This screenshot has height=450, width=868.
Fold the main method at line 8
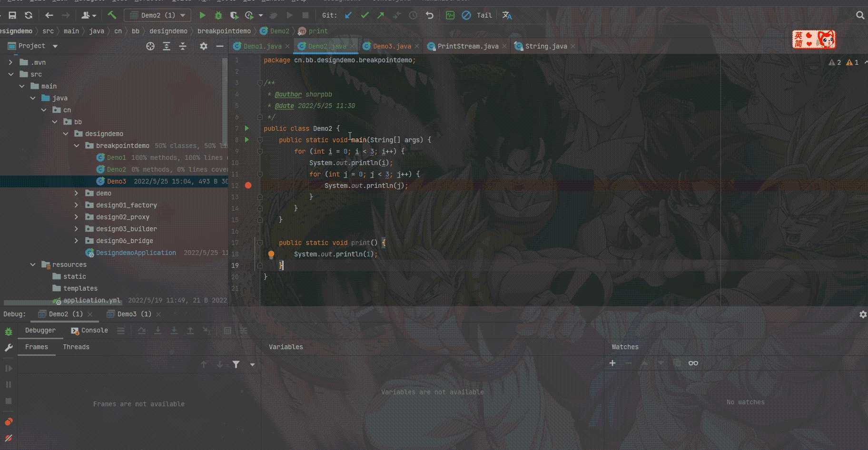260,140
